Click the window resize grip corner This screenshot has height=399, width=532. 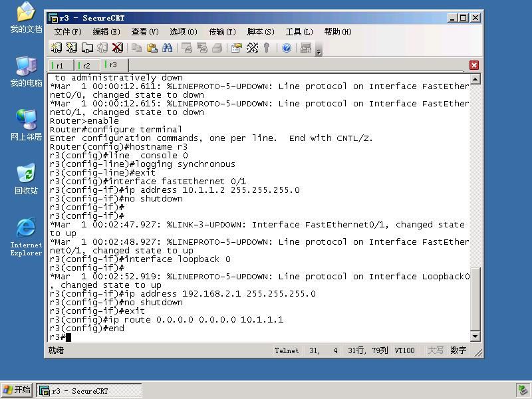[478, 353]
